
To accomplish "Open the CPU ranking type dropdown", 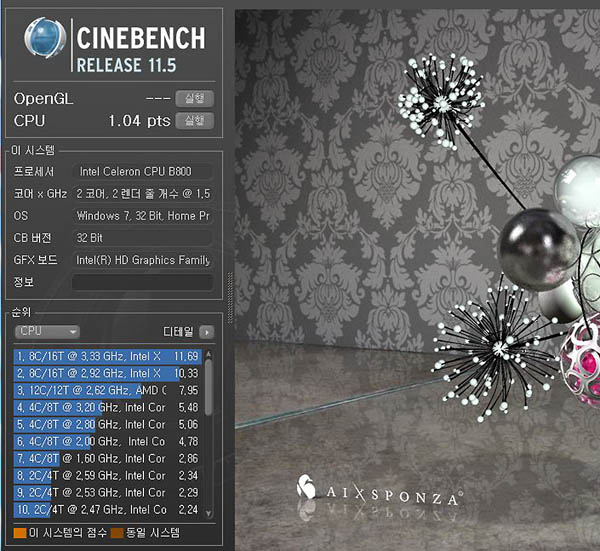I will point(47,331).
